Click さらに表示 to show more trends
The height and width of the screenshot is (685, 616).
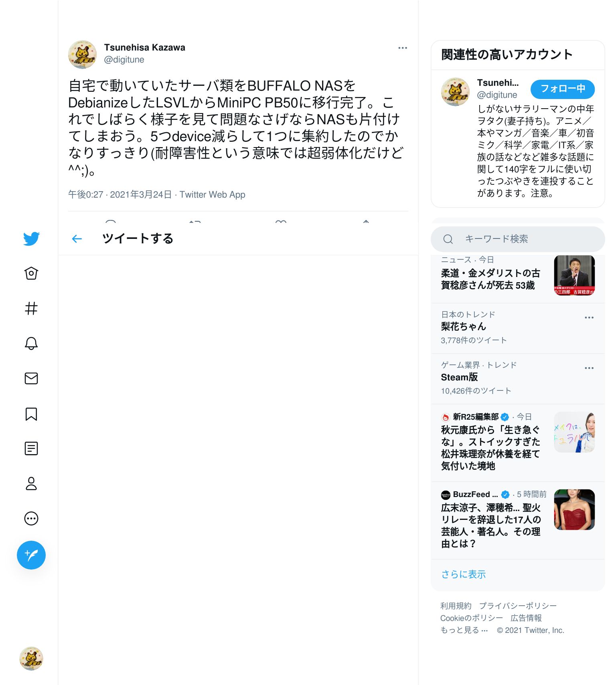coord(463,574)
